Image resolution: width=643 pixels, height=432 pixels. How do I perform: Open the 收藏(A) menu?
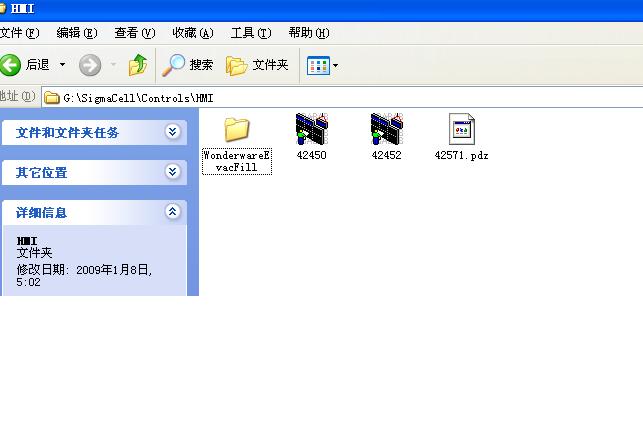(193, 33)
